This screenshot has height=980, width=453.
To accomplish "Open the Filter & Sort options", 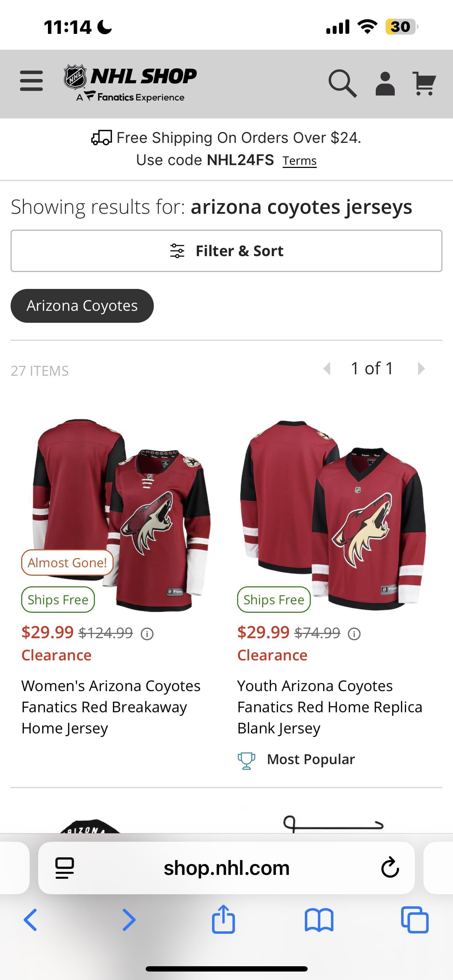I will pos(226,251).
